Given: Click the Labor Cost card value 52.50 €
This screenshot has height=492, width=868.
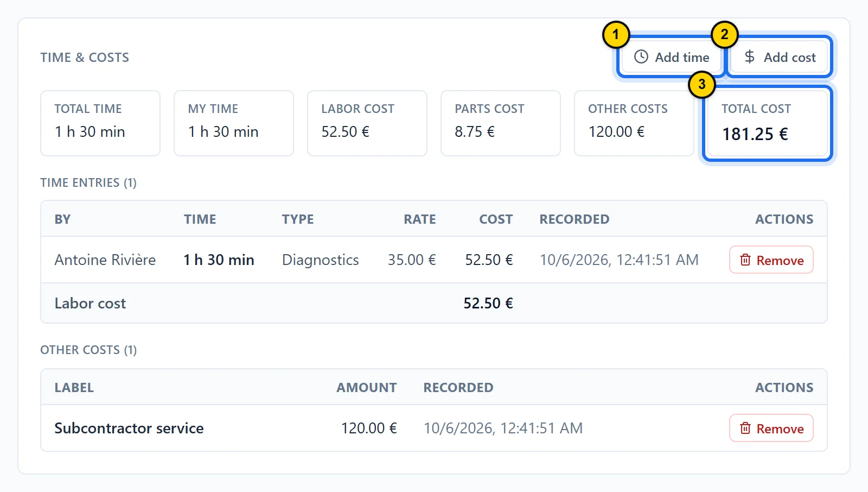Looking at the screenshot, I should pos(345,132).
